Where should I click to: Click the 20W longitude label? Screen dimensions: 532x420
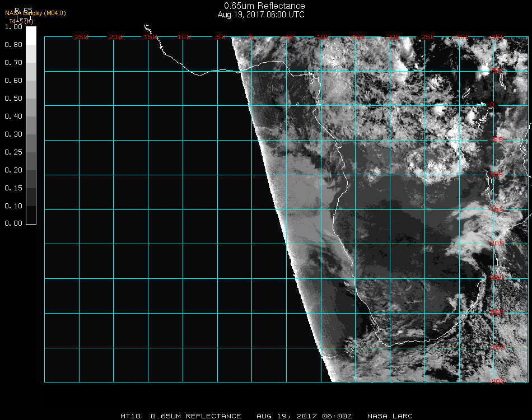[116, 37]
